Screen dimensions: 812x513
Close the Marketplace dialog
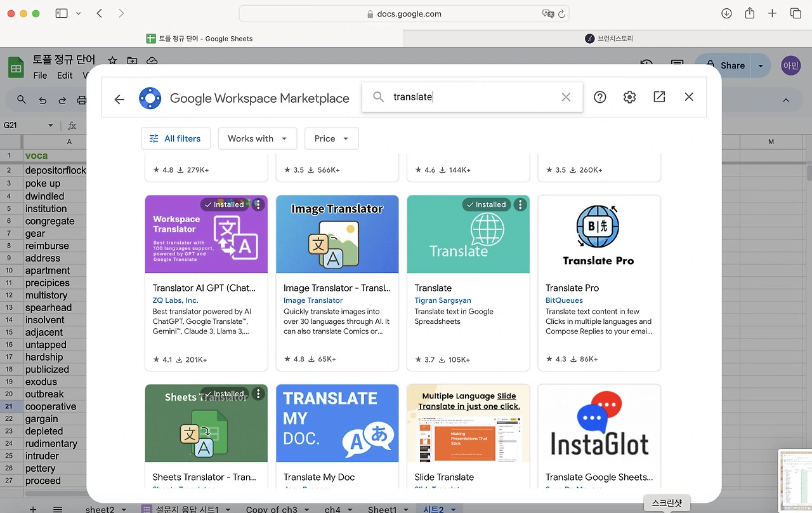point(689,97)
